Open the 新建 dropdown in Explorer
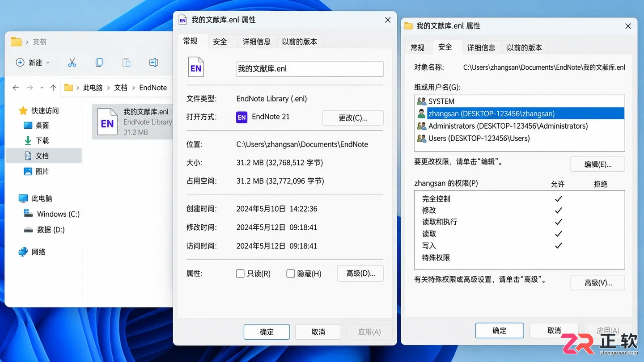 pyautogui.click(x=33, y=63)
